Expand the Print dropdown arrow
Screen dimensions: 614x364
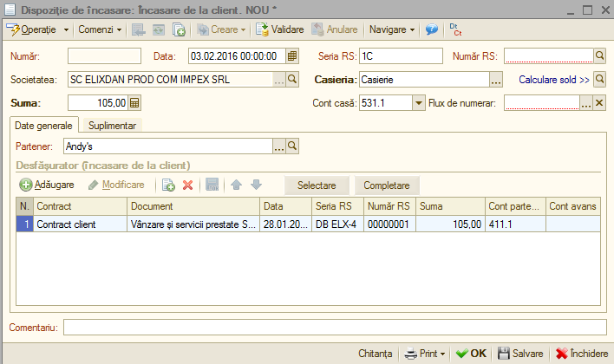[442, 354]
